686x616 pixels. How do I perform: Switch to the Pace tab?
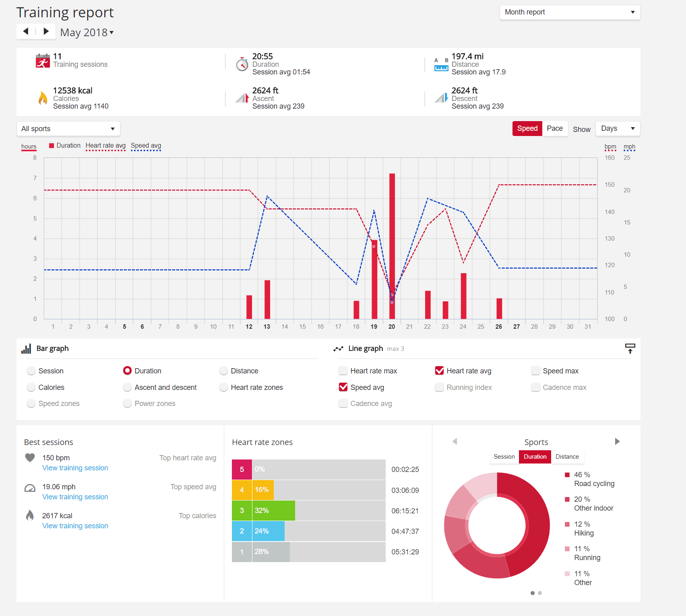(554, 129)
